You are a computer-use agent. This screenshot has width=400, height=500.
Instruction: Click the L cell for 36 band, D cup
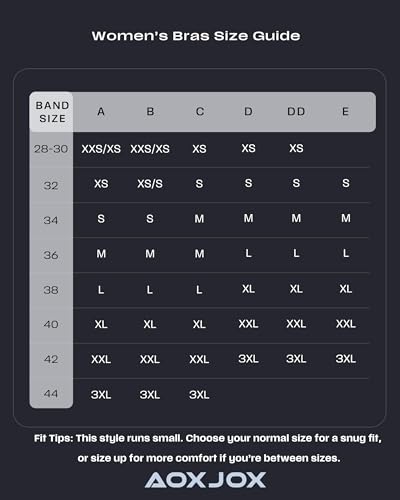(x=248, y=253)
